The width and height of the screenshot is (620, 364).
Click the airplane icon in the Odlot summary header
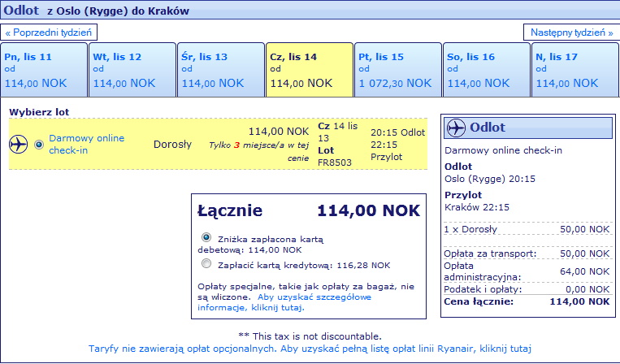(456, 128)
